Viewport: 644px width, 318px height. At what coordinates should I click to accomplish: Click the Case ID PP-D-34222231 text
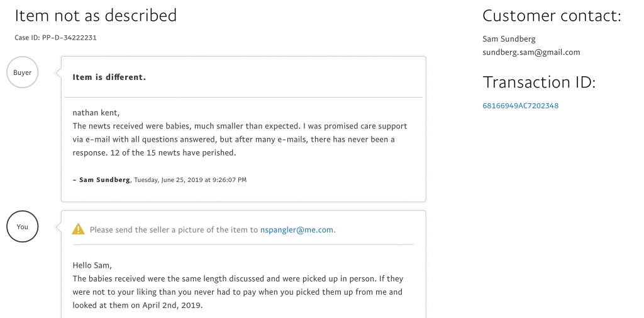pos(55,37)
